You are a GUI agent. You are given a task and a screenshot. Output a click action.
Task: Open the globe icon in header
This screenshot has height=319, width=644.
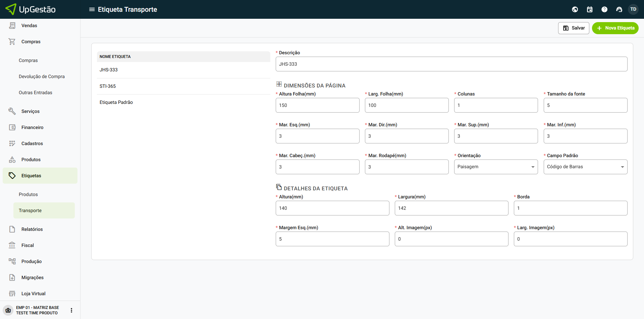pos(575,9)
